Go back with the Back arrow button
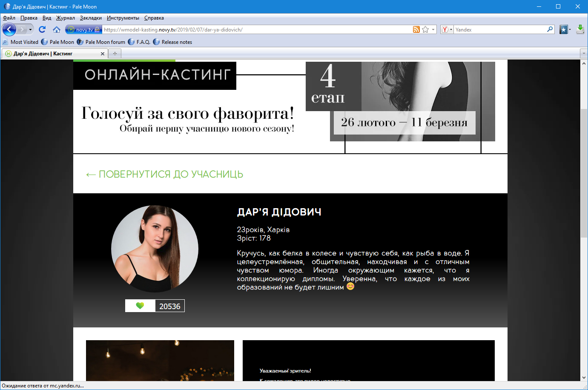 9,29
